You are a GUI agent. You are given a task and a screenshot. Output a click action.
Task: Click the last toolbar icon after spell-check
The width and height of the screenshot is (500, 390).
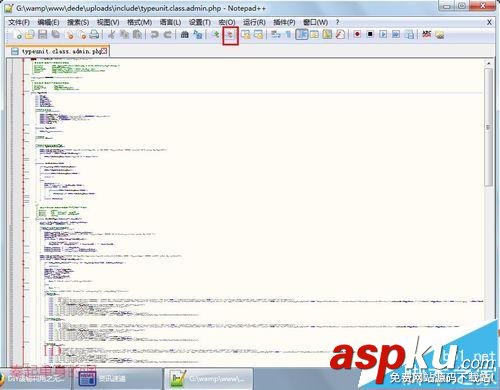440,34
